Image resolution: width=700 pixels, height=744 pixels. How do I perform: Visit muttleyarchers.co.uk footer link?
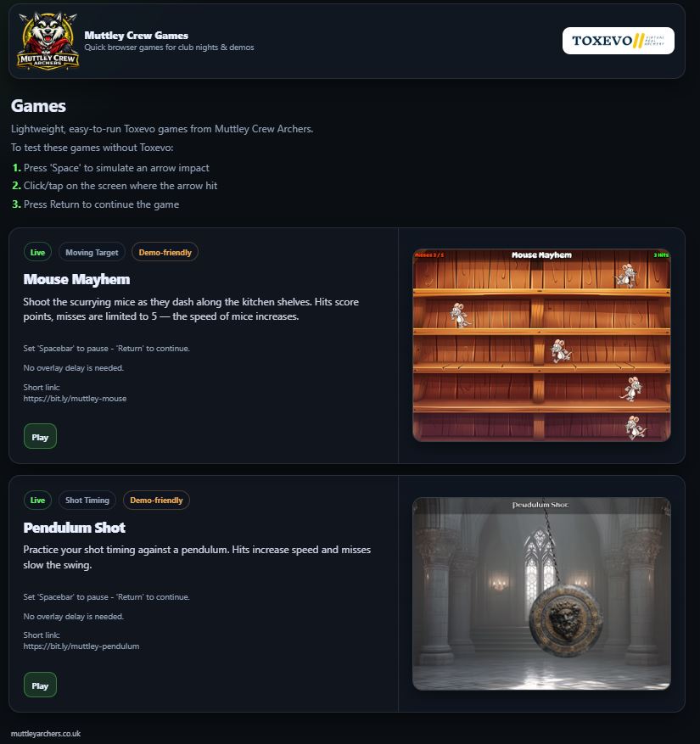coord(46,734)
